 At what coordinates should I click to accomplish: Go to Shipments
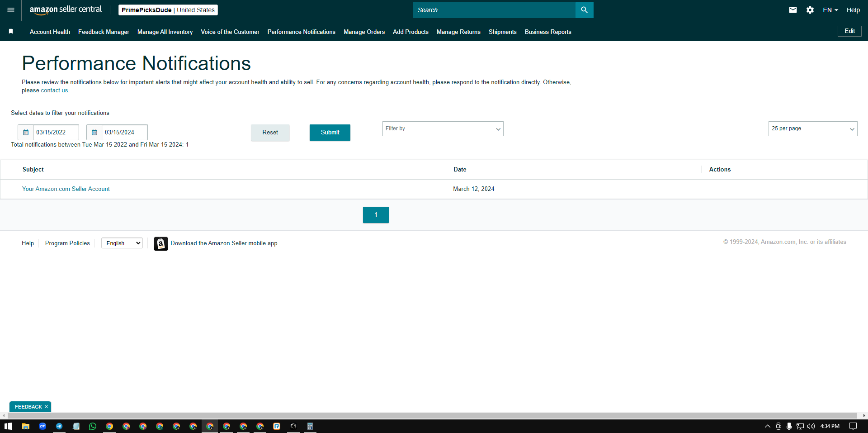[x=503, y=32]
